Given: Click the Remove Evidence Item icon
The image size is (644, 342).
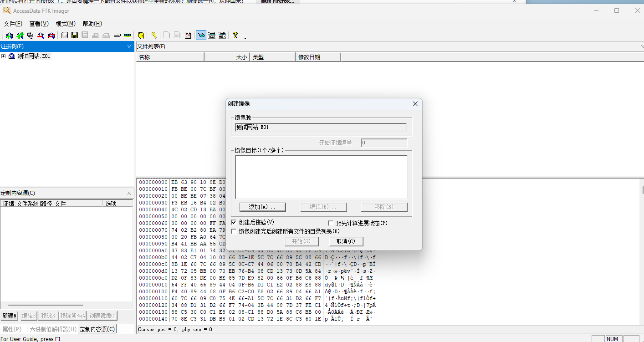Looking at the screenshot, I should [41, 35].
